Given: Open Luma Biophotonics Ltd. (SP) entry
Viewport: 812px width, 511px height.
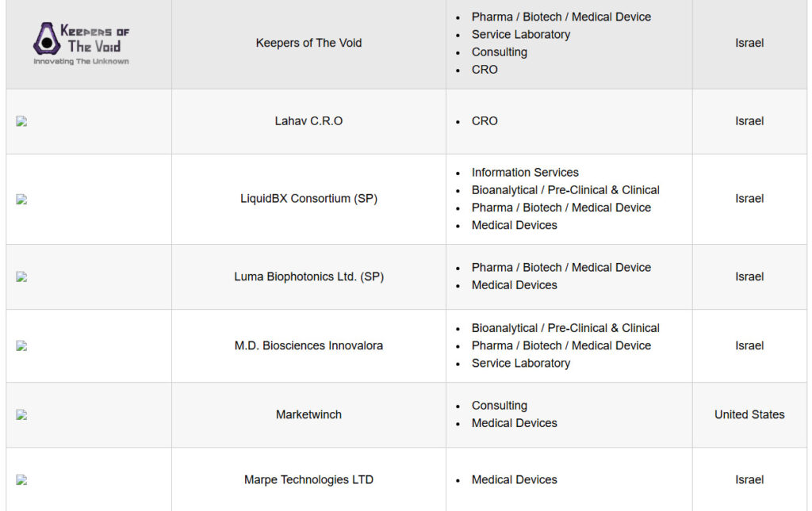Looking at the screenshot, I should coord(308,276).
